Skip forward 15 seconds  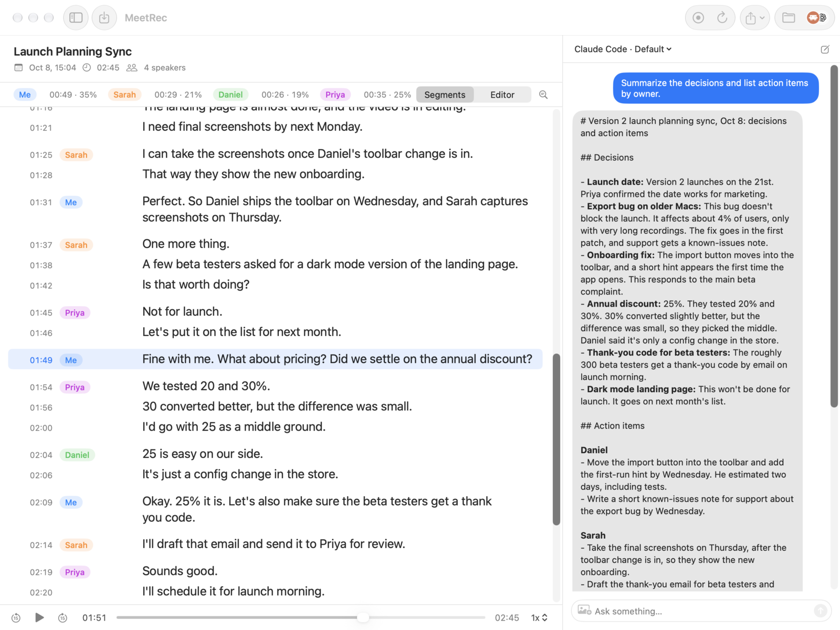point(62,618)
